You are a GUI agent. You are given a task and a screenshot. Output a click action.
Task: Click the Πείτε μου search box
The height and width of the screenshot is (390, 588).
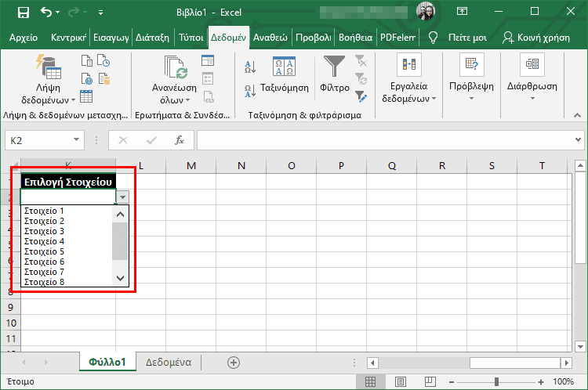[x=459, y=38]
